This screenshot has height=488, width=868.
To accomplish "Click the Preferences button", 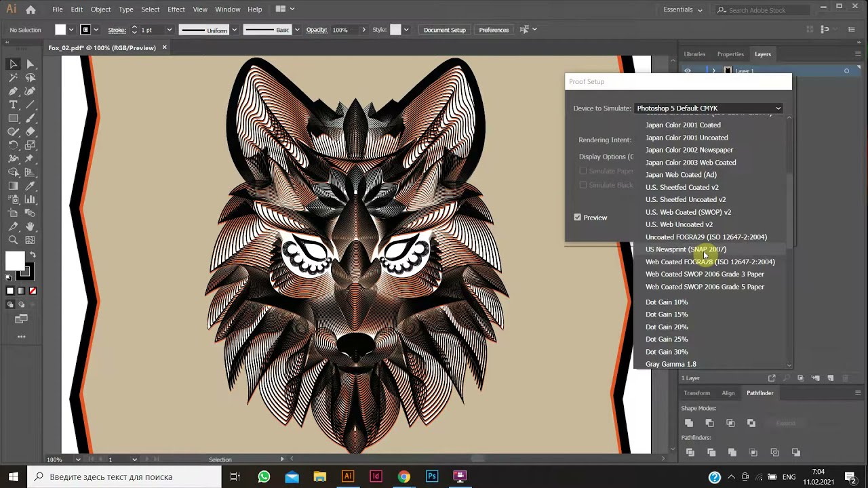I will click(494, 30).
